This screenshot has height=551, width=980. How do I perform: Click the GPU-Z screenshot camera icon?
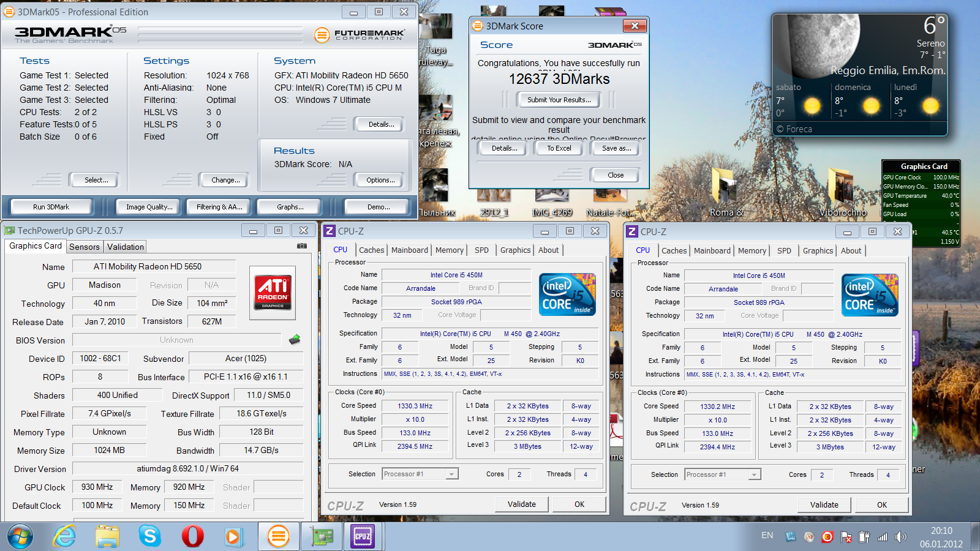[x=302, y=246]
